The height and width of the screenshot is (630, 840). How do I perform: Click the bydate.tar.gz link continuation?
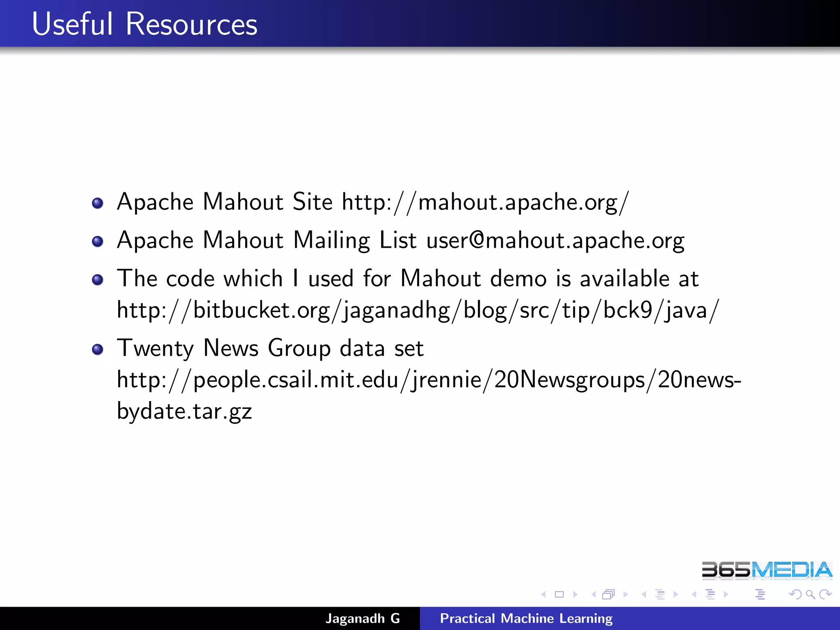tap(185, 411)
